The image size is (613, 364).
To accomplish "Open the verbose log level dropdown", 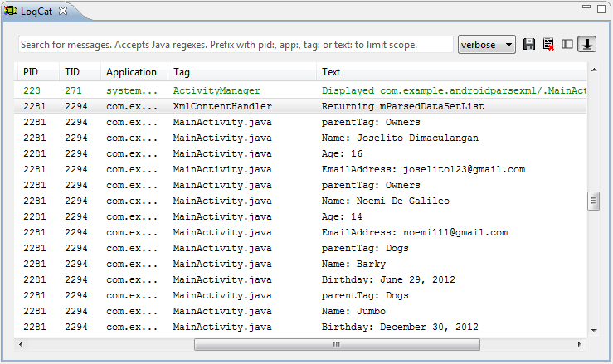I will tap(486, 45).
